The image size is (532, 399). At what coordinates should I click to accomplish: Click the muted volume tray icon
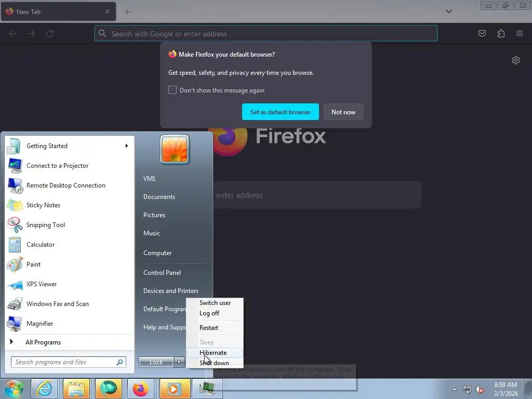(480, 390)
